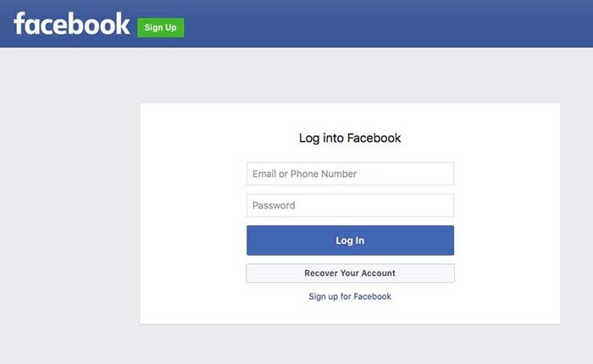Start registration with header Sign Up

[x=161, y=28]
